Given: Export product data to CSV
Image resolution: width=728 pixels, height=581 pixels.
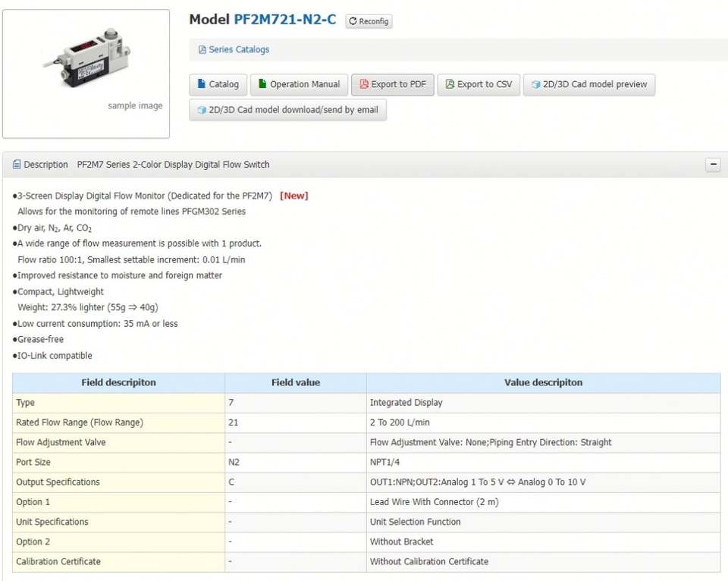Looking at the screenshot, I should 479,84.
